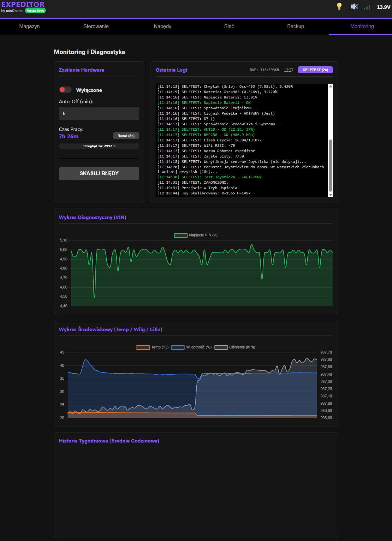This screenshot has height=541, width=392.
Task: Click the EXPEDITOR logo
Action: (23, 4)
